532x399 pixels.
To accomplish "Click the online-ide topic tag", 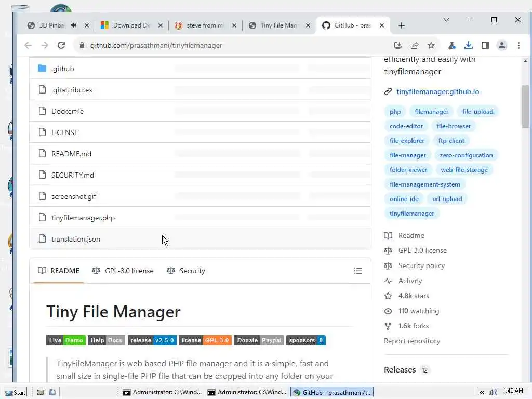I will click(x=404, y=199).
